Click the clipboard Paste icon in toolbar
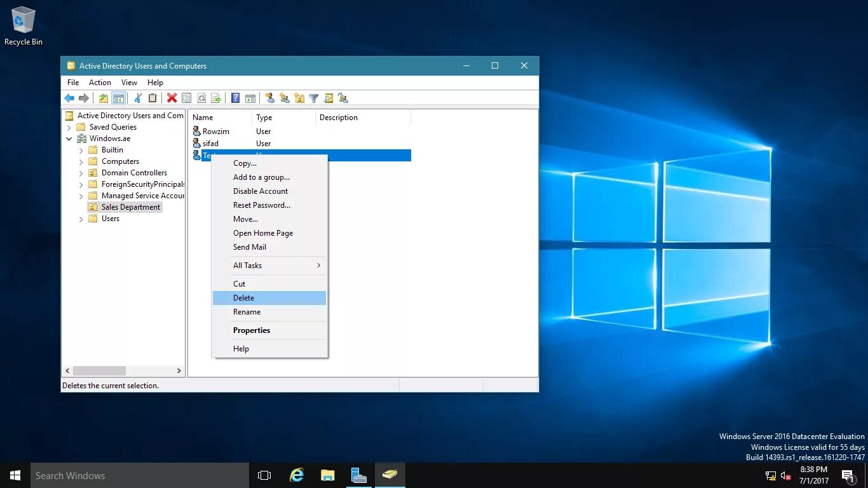 coord(153,98)
